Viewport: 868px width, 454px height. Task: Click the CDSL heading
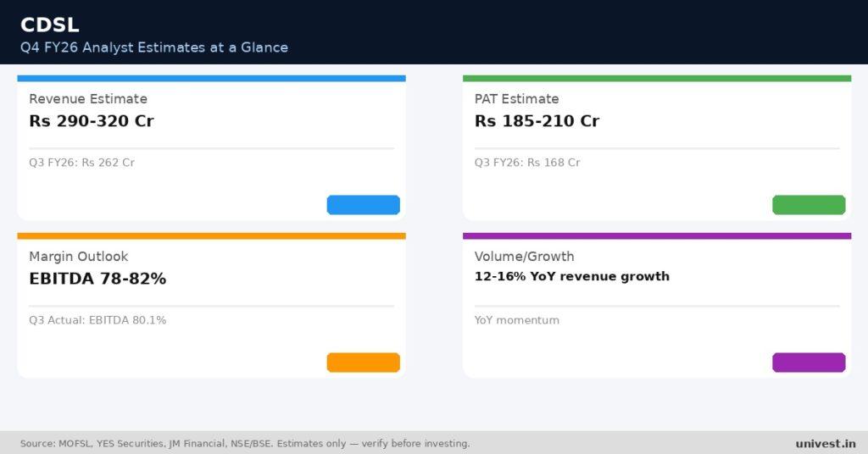[50, 25]
